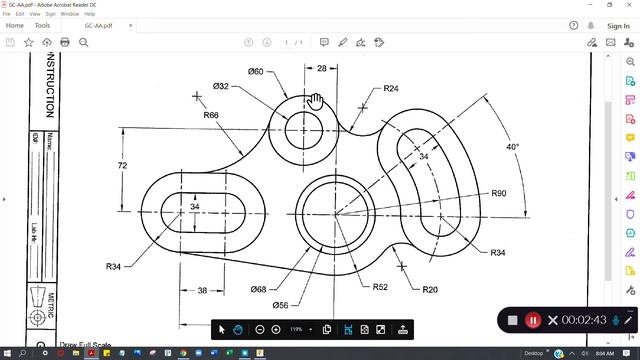This screenshot has width=640, height=360.
Task: Toggle the recording microphone
Action: point(616,320)
